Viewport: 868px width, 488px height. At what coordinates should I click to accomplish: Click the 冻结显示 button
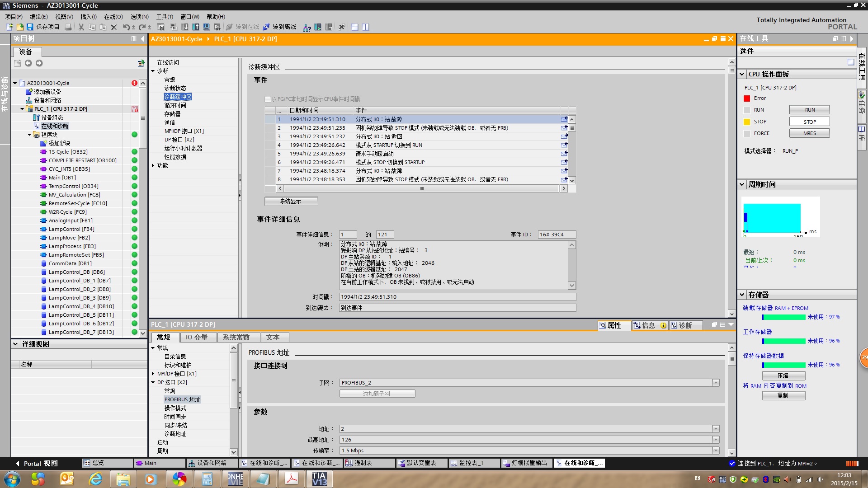click(291, 202)
